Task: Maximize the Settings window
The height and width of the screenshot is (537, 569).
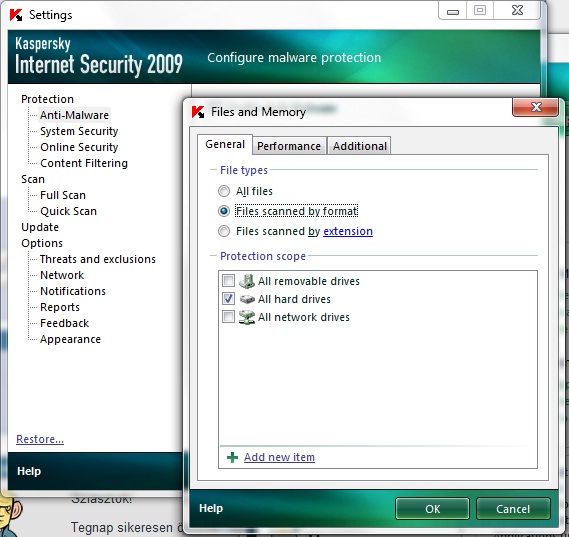Action: 480,10
